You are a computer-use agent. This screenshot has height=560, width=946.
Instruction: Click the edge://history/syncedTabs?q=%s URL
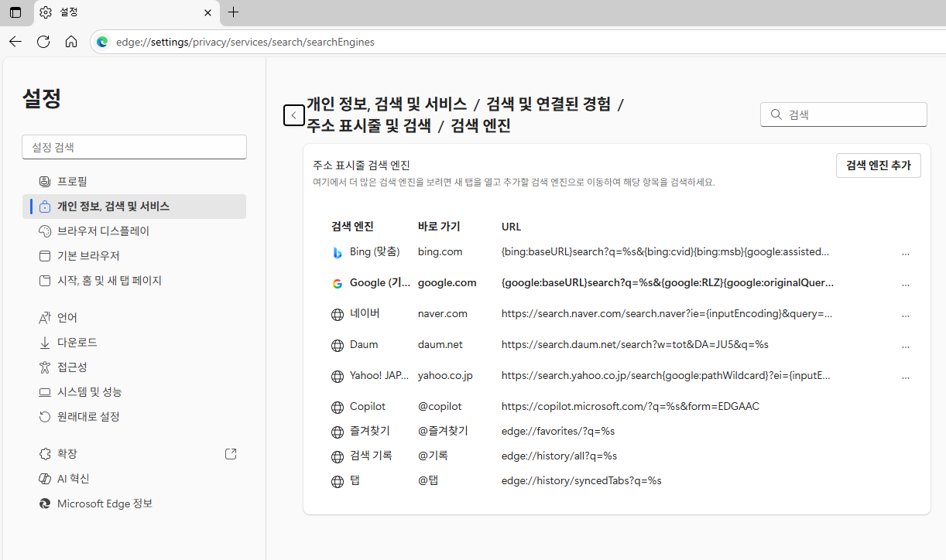click(581, 480)
